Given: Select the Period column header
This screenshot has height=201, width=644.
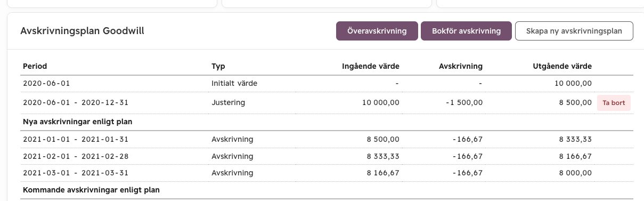Looking at the screenshot, I should tap(35, 66).
